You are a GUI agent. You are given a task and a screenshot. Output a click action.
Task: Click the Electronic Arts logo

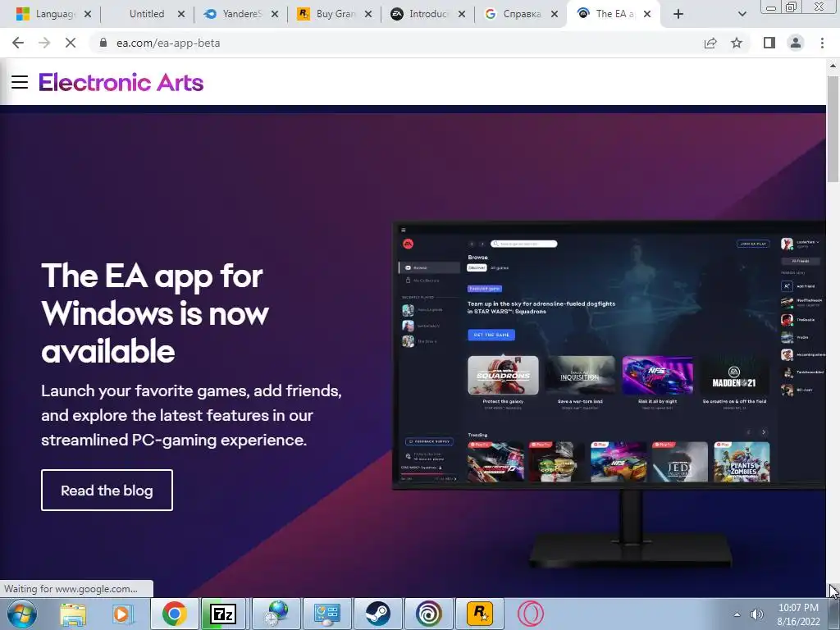pyautogui.click(x=121, y=83)
